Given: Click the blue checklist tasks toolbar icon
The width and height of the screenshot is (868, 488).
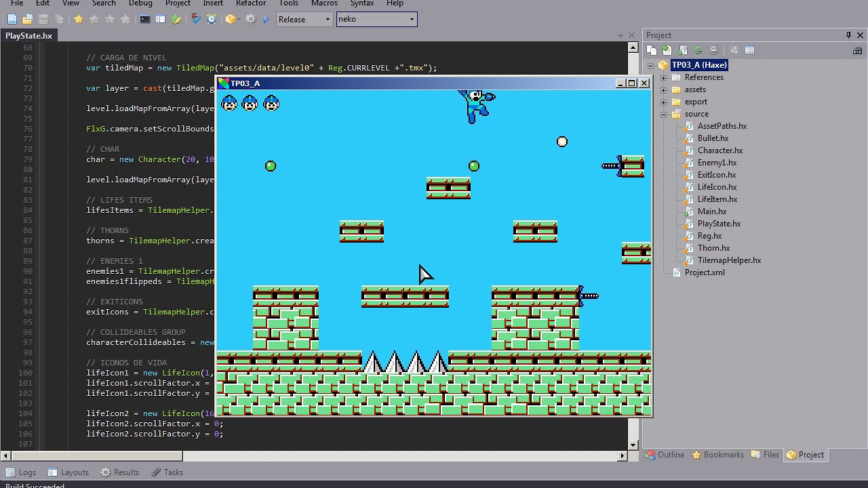Looking at the screenshot, I should pyautogui.click(x=197, y=20).
